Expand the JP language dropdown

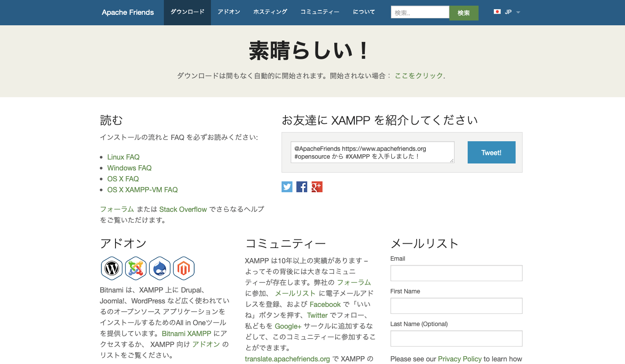(x=518, y=13)
